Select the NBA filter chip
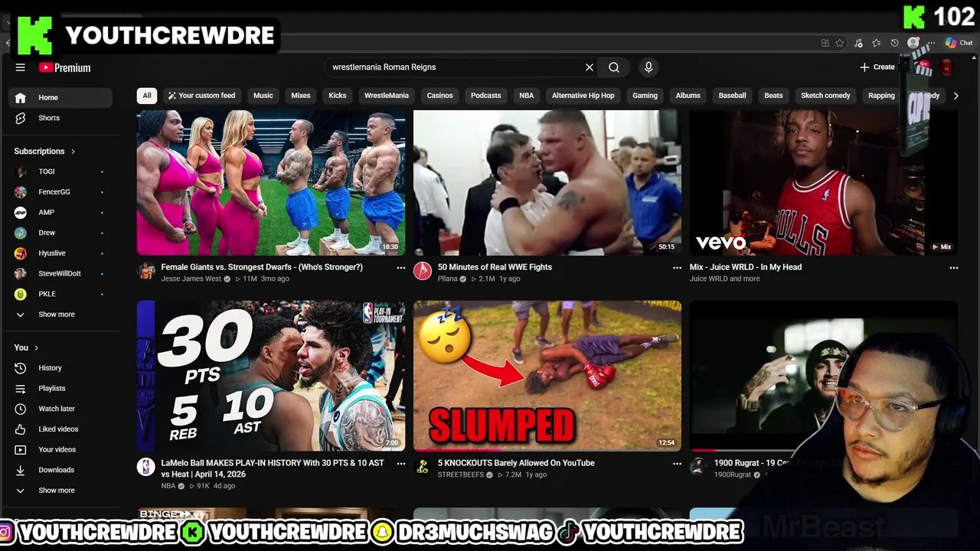The width and height of the screenshot is (980, 551). 527,96
